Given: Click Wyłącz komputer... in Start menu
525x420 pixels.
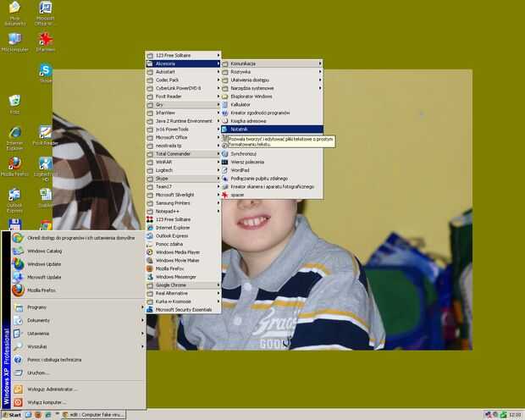Looking at the screenshot, I should pos(78,402).
